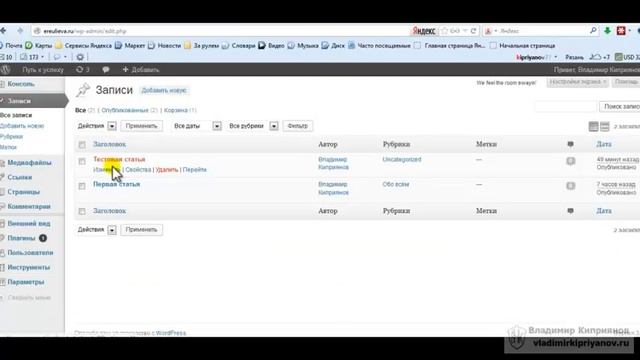Image resolution: width=640 pixels, height=360 pixels.
Task: Click the Фильтр button
Action: point(298,126)
